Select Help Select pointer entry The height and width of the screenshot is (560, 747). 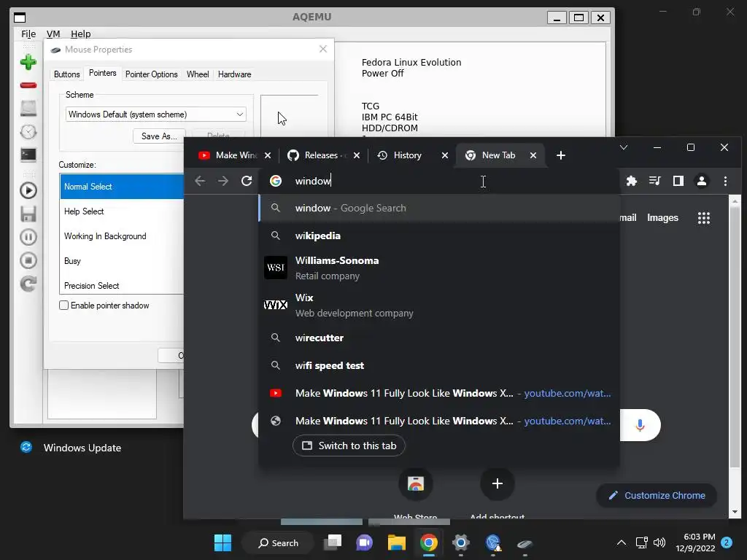coord(122,211)
